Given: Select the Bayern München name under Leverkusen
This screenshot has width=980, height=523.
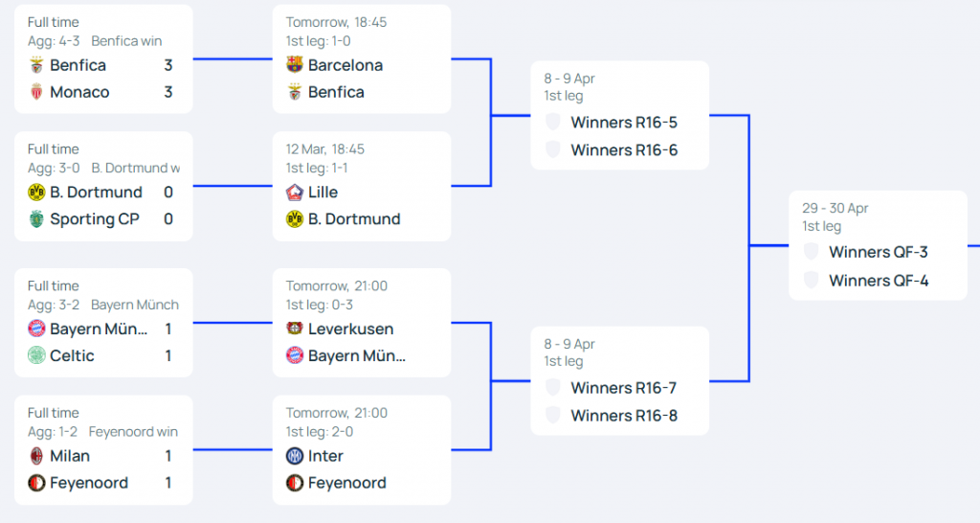Looking at the screenshot, I should click(x=357, y=356).
